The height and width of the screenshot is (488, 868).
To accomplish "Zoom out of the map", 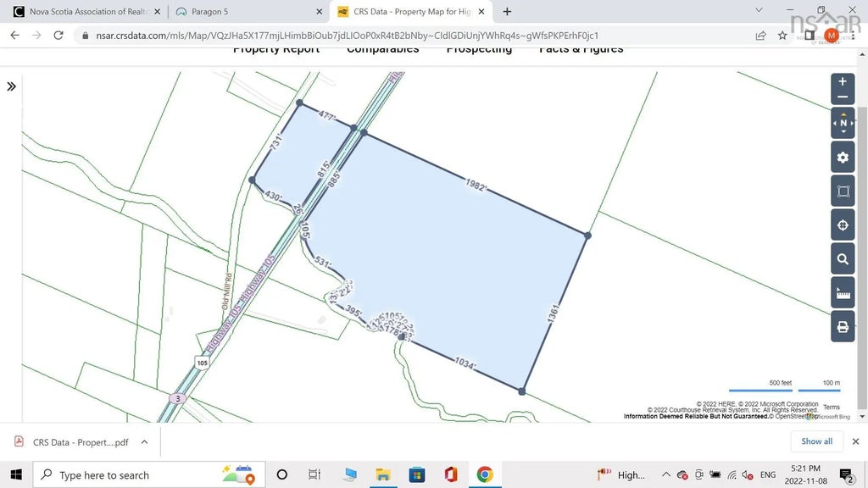I will 842,97.
